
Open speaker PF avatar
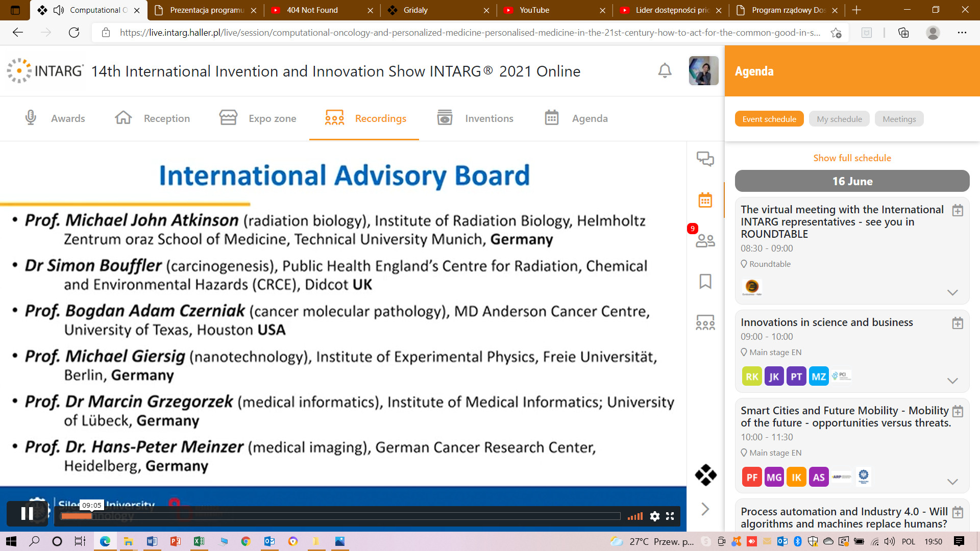pos(752,477)
